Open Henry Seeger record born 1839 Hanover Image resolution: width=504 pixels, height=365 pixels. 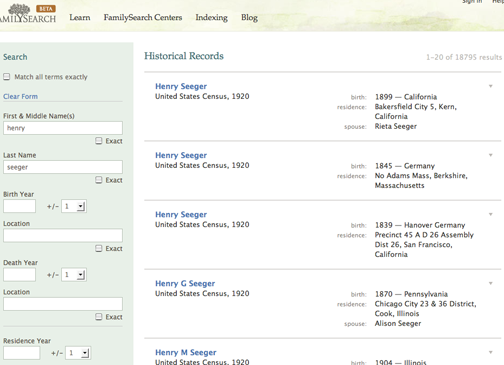point(181,214)
